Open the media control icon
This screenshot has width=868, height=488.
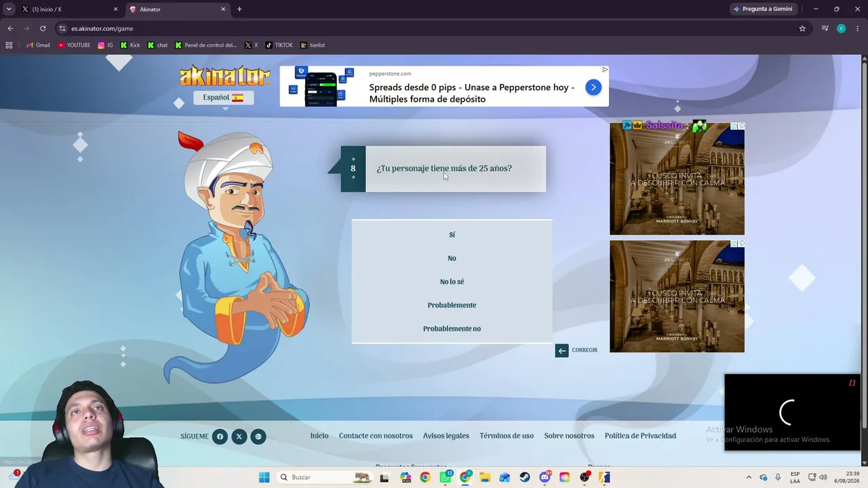coord(825,28)
